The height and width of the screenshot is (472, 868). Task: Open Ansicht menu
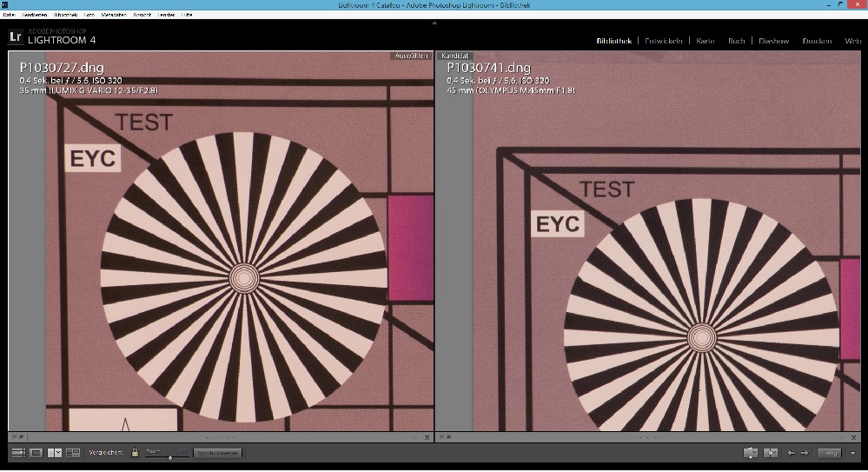coord(142,15)
